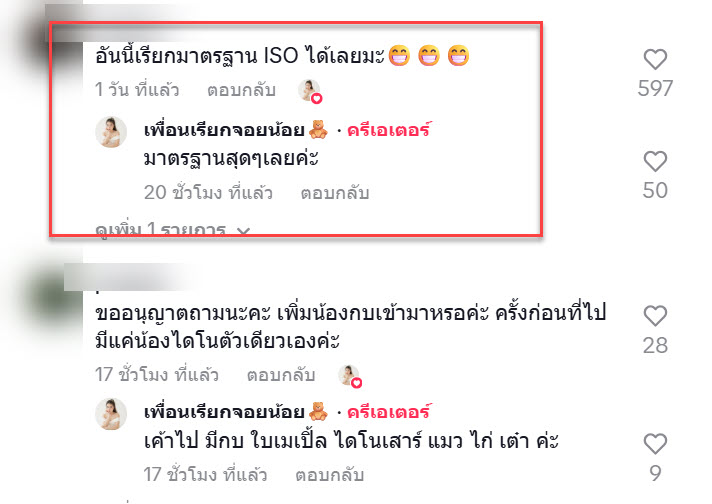Click ตอบกลับ under the เค้าไป มีกบ reply
This screenshot has width=712, height=504.
(330, 475)
